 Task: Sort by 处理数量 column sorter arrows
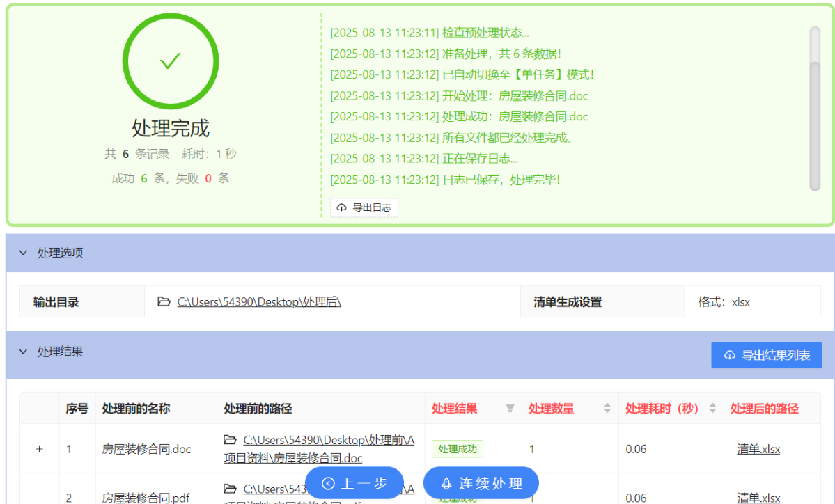[607, 409]
